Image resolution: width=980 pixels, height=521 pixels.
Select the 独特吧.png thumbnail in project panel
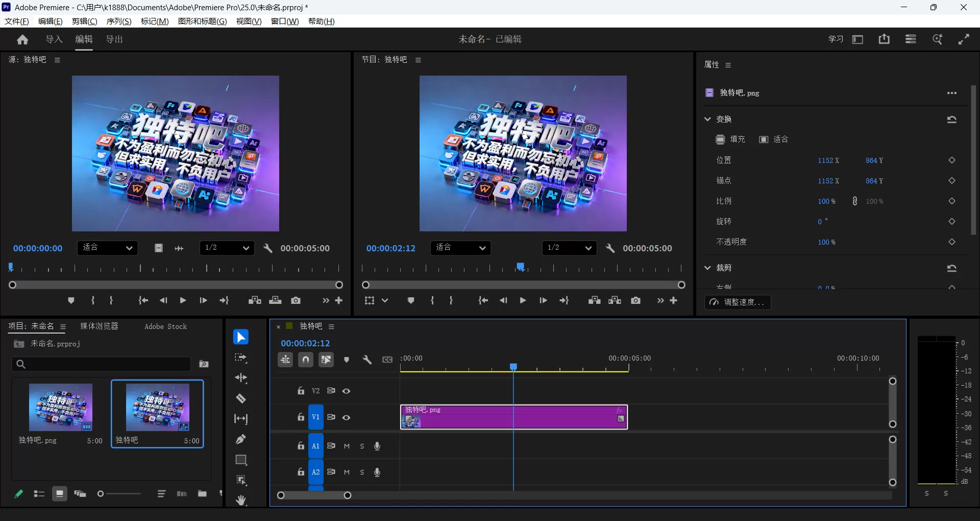[60, 409]
